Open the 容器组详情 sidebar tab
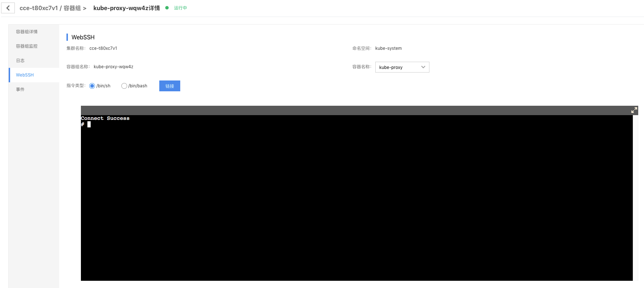644x288 pixels. (34, 32)
